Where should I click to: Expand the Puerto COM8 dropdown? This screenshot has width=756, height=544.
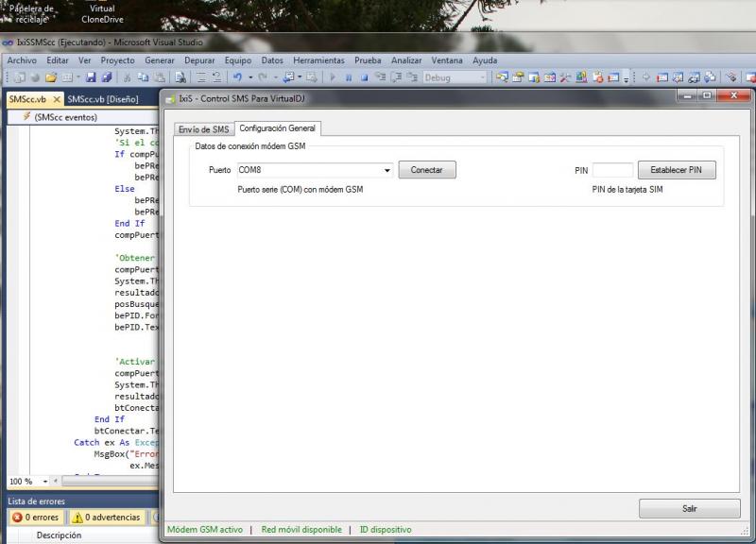[387, 171]
